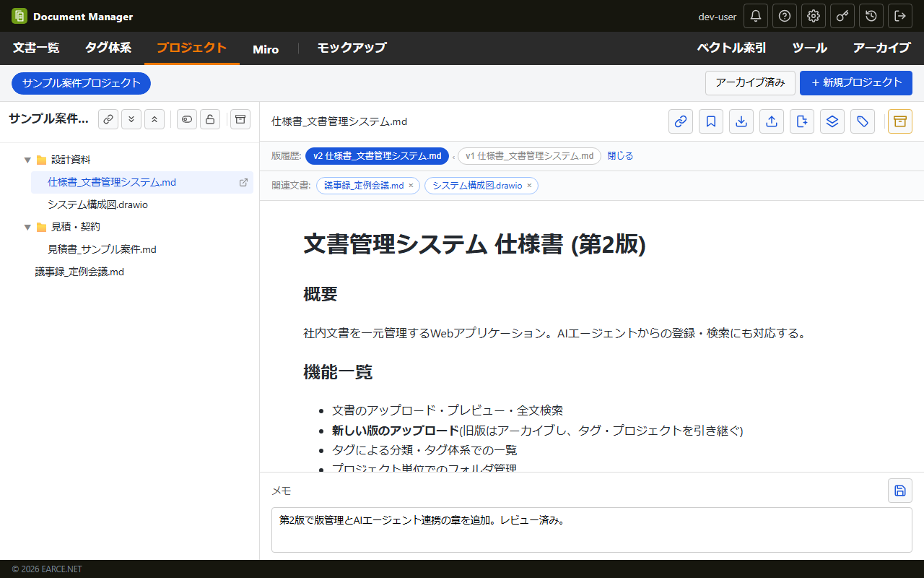Image resolution: width=924 pixels, height=578 pixels.
Task: Open the ツール menu tab
Action: tap(810, 48)
